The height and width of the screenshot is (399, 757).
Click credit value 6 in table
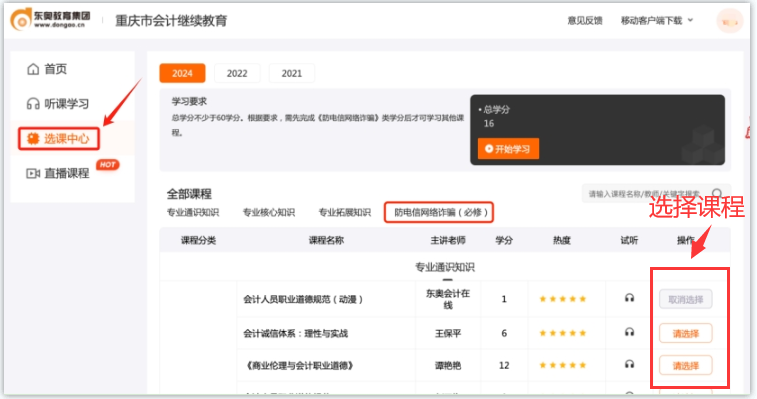(504, 333)
